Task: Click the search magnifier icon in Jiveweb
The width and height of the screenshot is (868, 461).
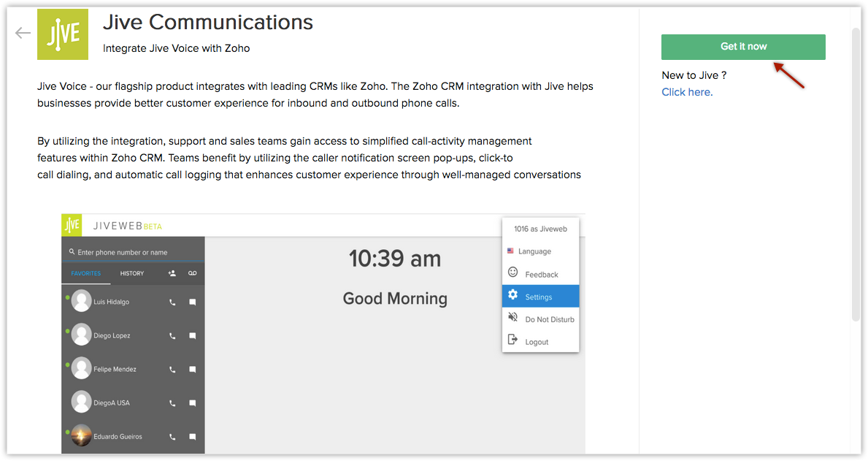Action: tap(72, 251)
